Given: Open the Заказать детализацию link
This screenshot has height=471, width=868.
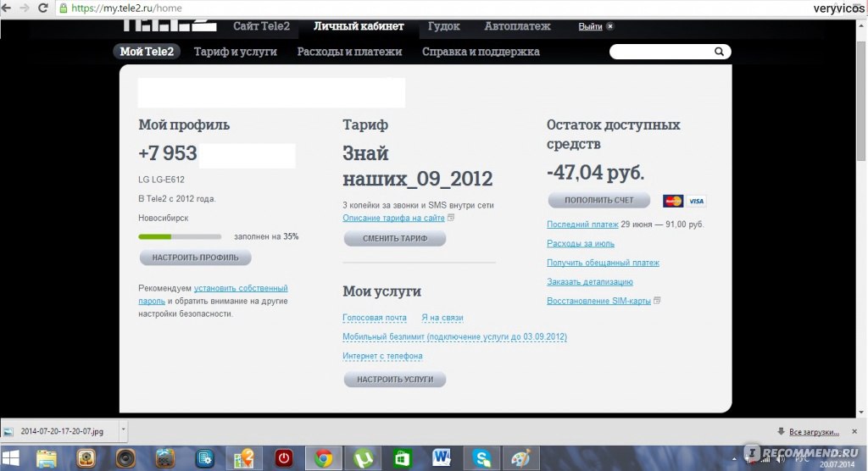Looking at the screenshot, I should (x=590, y=282).
